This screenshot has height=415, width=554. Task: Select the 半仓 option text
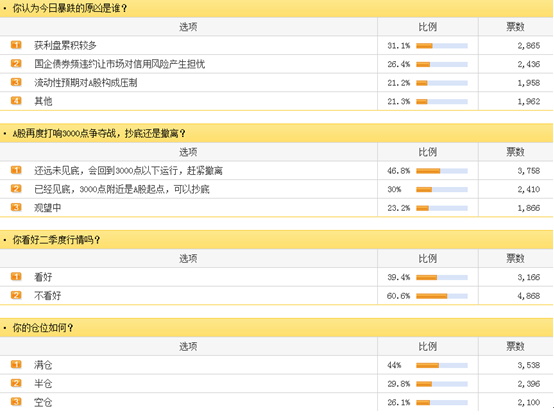point(43,384)
